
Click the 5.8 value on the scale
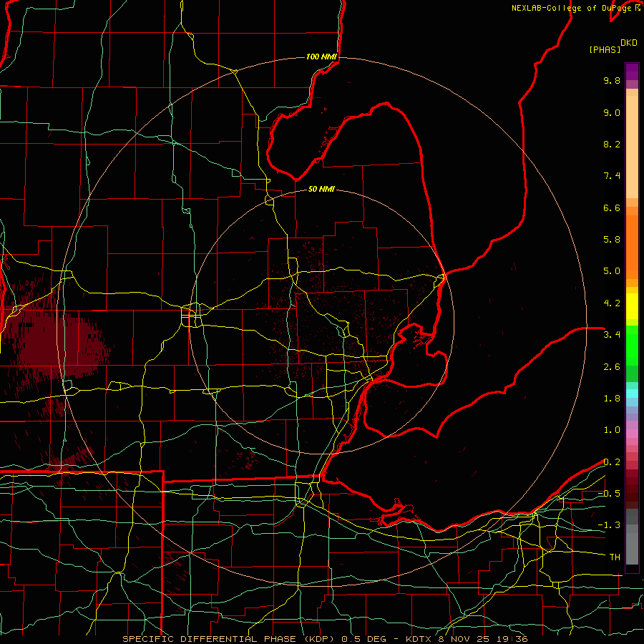coord(612,240)
